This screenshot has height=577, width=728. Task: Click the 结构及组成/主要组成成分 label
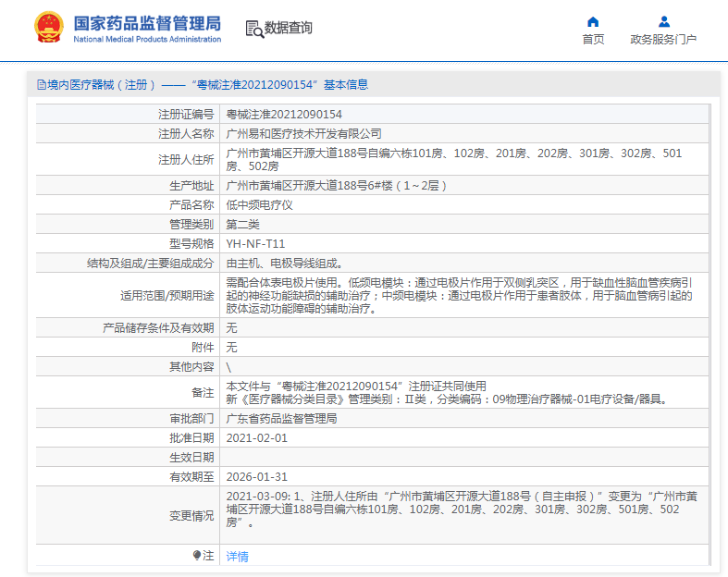[x=151, y=264]
